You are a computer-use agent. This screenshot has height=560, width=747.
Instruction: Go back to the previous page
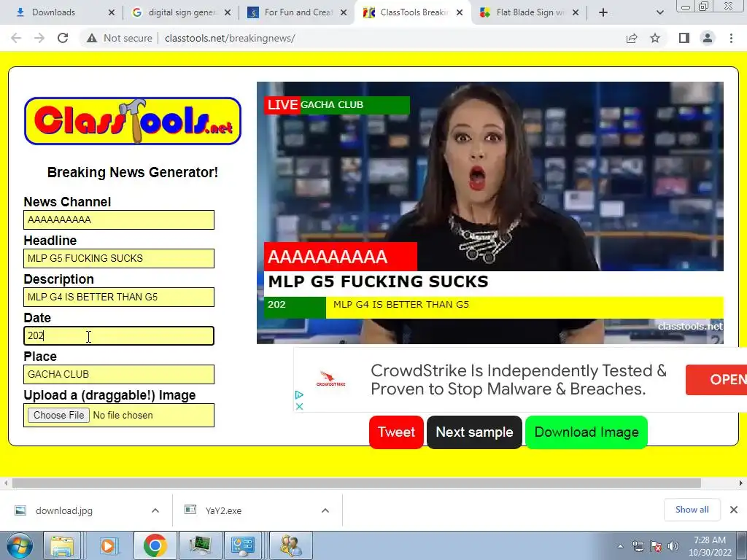(16, 38)
